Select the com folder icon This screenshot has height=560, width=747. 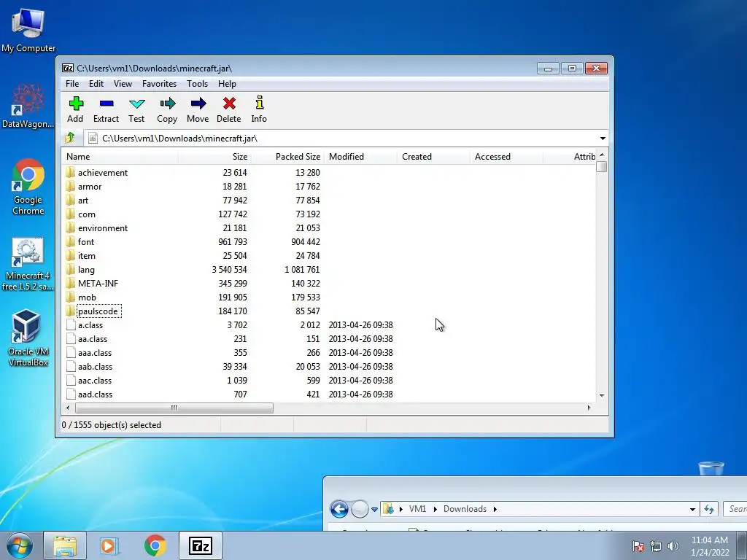[71, 214]
